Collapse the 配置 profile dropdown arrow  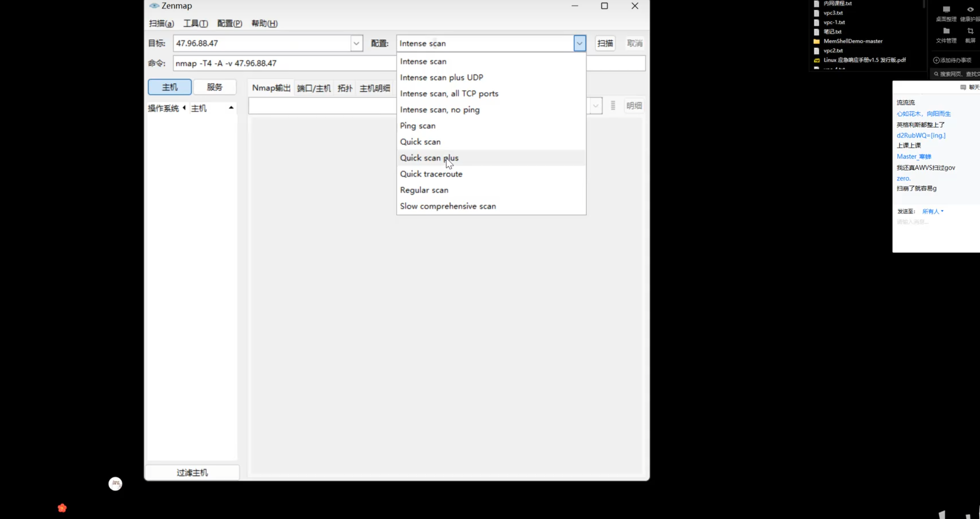coord(579,43)
